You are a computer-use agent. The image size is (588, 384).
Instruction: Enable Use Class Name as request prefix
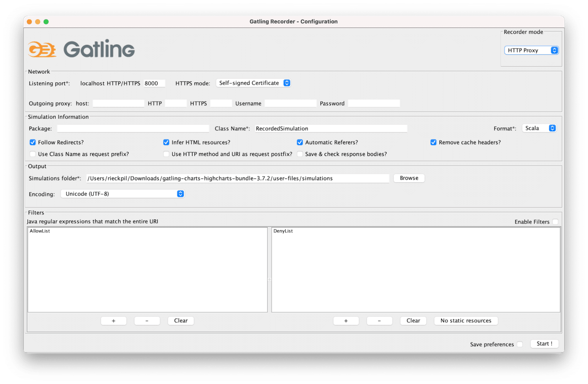(x=33, y=154)
